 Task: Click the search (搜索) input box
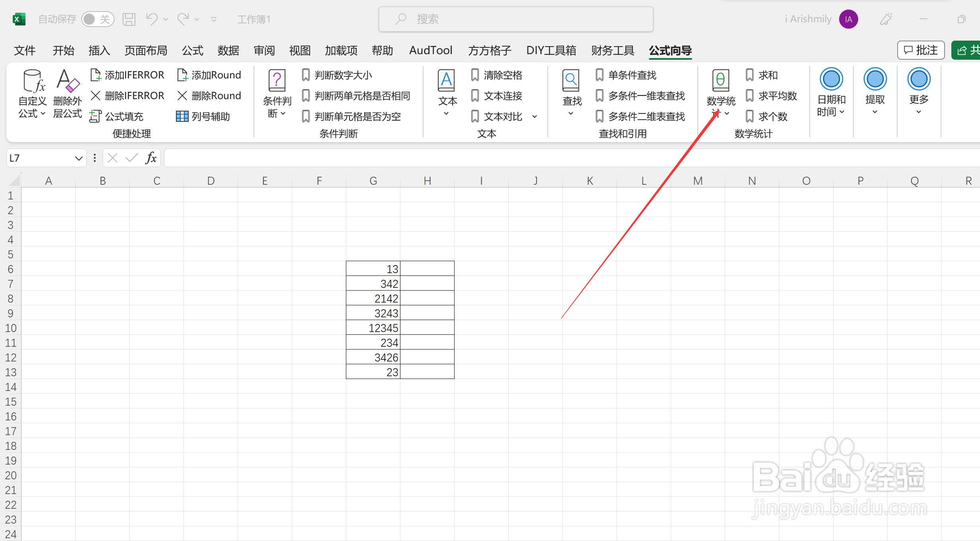point(516,19)
